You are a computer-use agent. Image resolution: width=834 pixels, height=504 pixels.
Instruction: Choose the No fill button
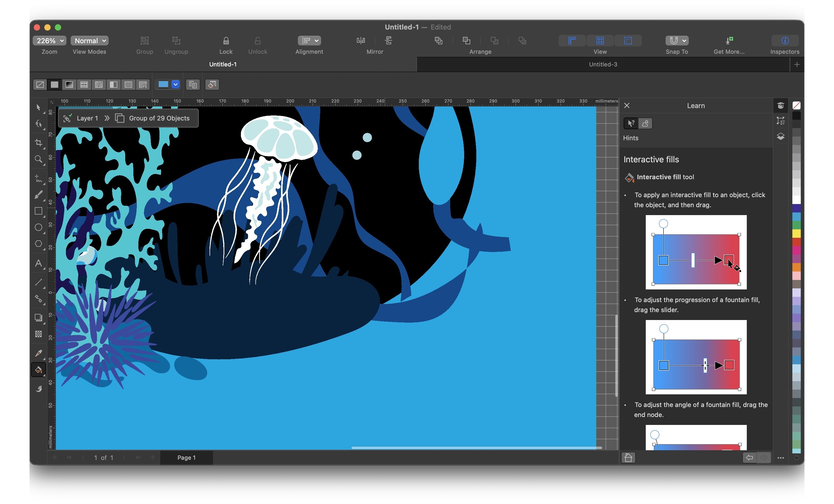tap(40, 85)
